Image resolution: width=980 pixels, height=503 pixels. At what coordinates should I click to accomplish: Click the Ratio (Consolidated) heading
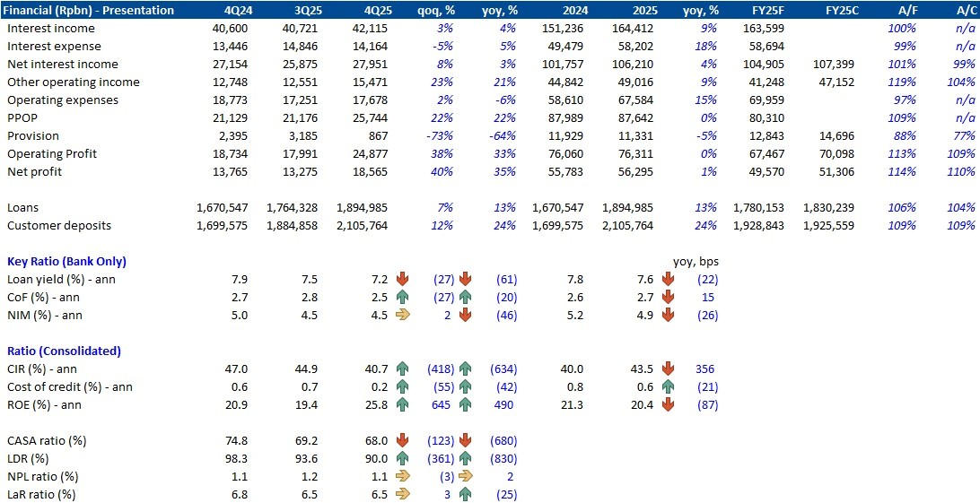(x=64, y=351)
